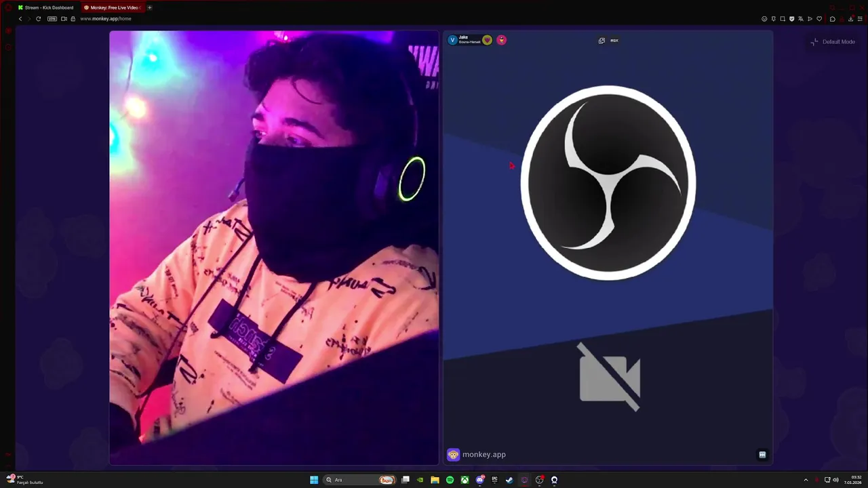This screenshot has width=868, height=488.
Task: Open OBS Studio from the taskbar
Action: tap(539, 480)
